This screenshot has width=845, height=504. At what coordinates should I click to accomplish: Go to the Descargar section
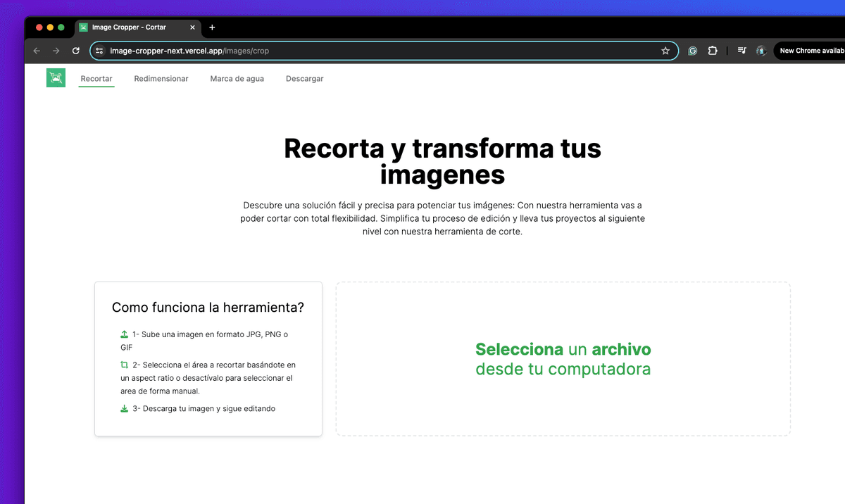coord(304,79)
